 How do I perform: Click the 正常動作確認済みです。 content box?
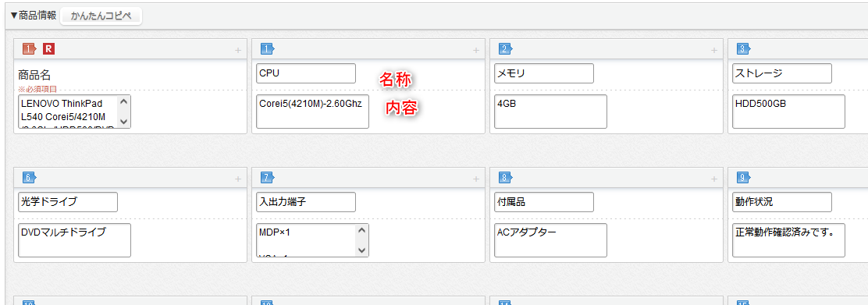click(x=789, y=240)
